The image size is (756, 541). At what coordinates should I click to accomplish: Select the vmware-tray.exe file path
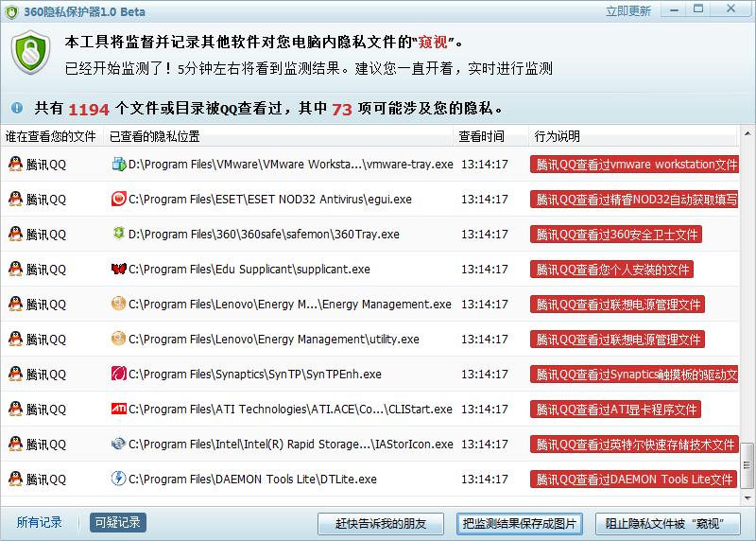coord(291,164)
